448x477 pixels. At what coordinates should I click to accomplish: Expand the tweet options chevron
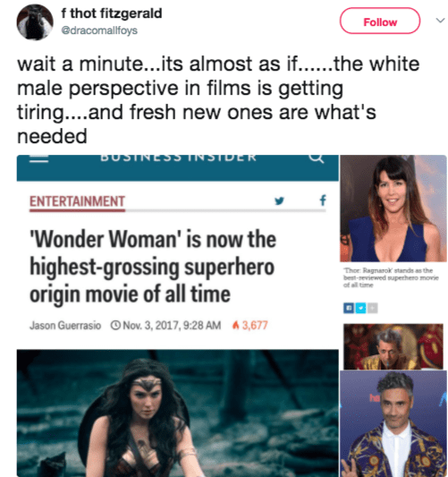440,21
